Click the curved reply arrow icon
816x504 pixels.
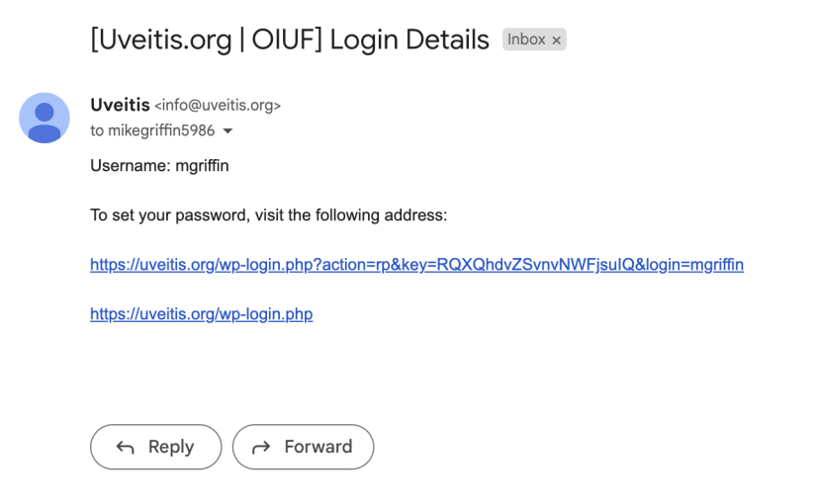(125, 448)
